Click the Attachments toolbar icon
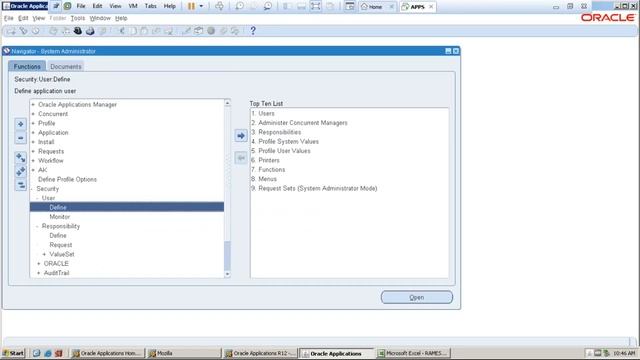Viewport: 640px width, 360px height. click(223, 31)
